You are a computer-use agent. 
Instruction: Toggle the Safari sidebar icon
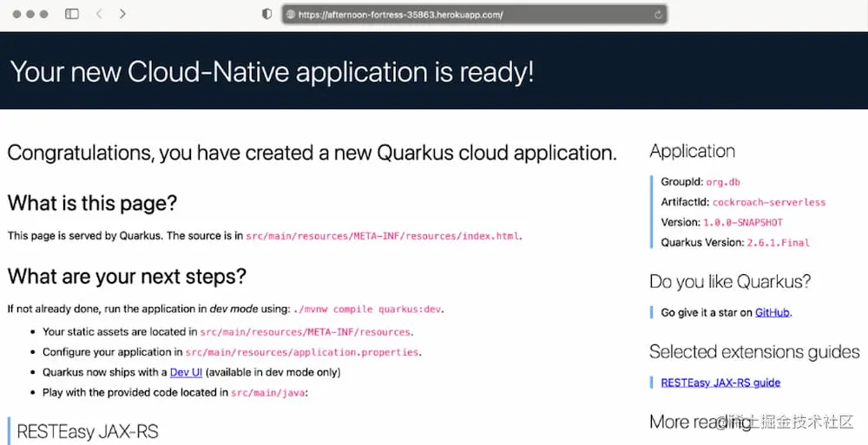pos(72,14)
